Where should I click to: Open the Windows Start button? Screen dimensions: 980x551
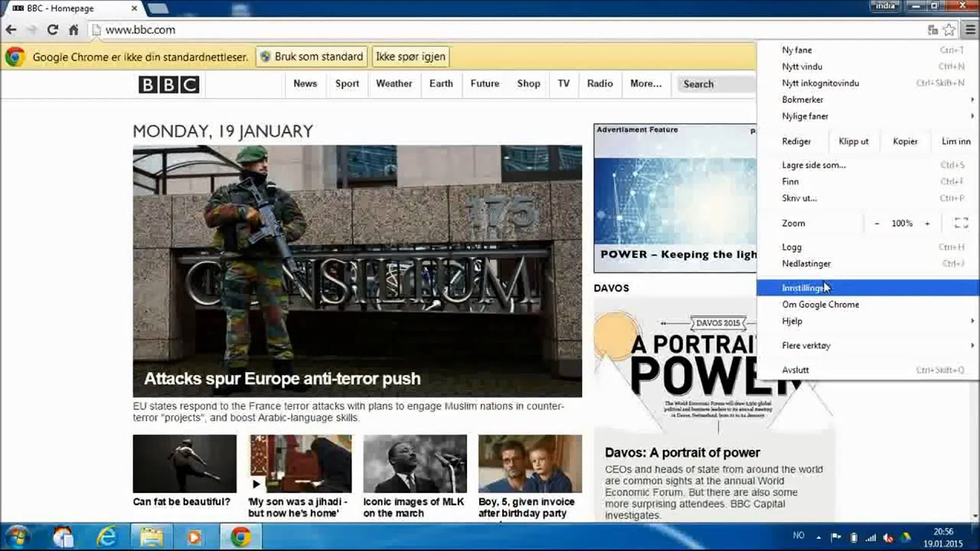[x=17, y=536]
